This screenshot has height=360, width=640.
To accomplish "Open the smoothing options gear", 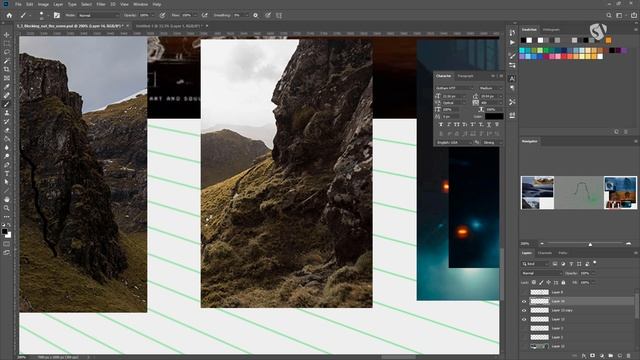I will point(256,15).
